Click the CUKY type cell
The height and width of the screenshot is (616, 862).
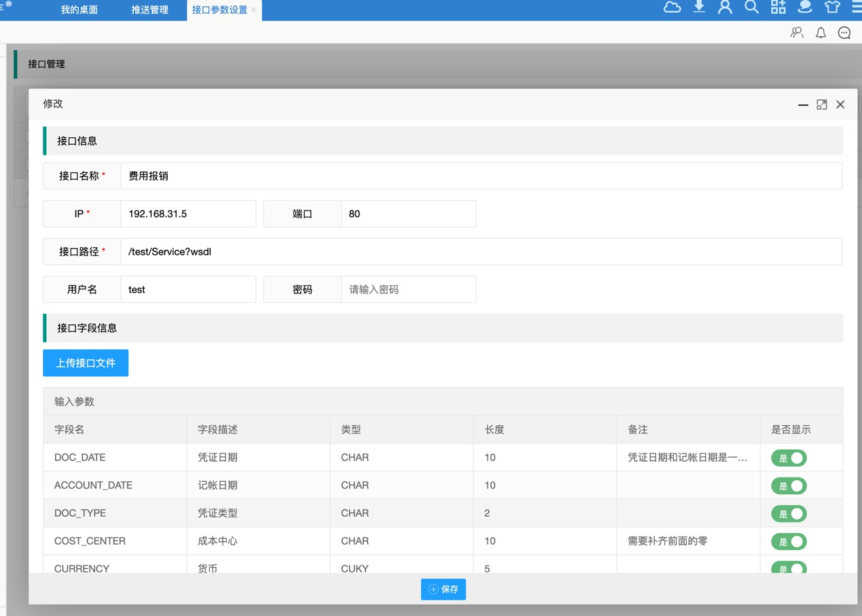pyautogui.click(x=401, y=565)
